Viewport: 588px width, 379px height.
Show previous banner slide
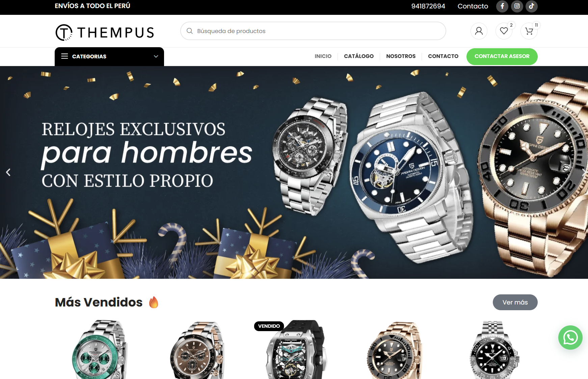click(x=8, y=172)
